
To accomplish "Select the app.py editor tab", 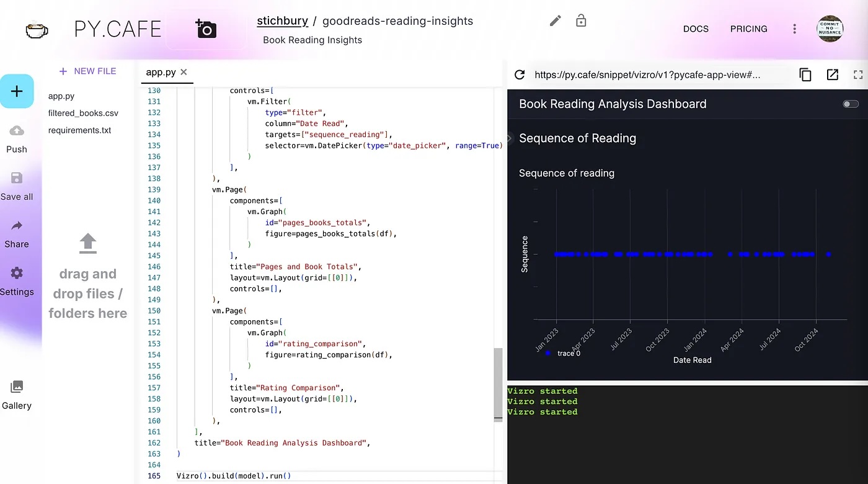I will tap(161, 71).
